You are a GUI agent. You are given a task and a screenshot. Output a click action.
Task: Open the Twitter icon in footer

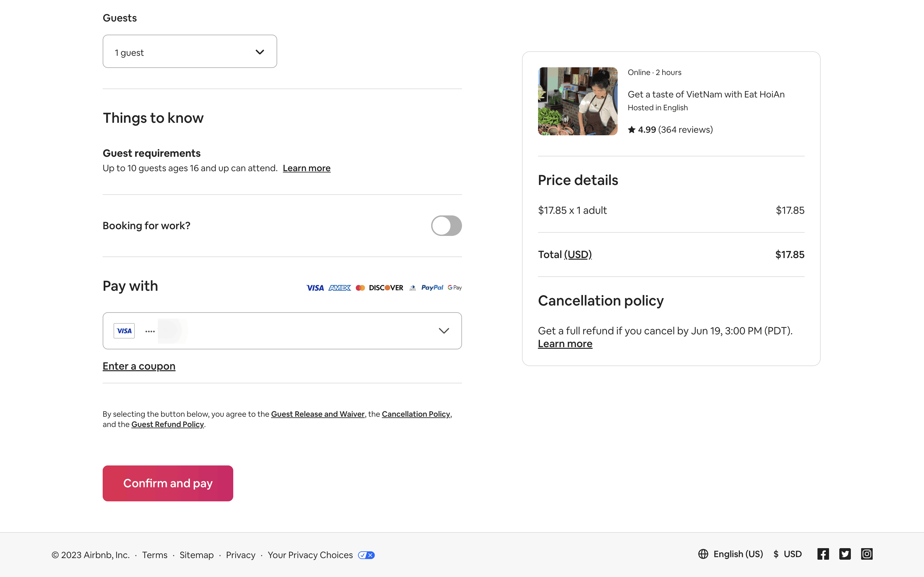844,554
